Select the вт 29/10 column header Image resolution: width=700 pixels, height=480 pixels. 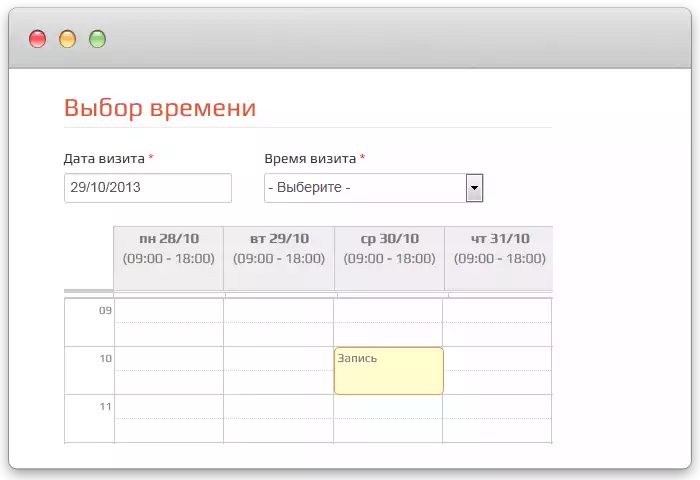pyautogui.click(x=279, y=258)
